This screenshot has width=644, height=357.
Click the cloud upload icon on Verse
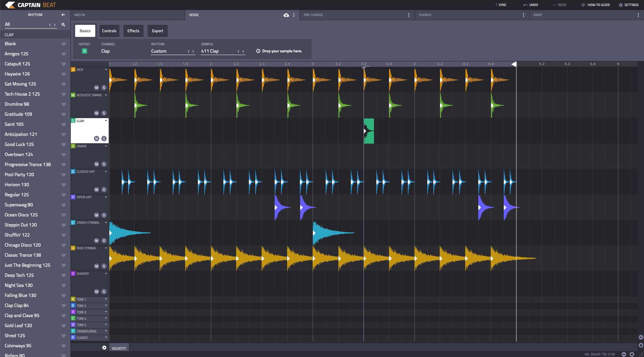[286, 15]
